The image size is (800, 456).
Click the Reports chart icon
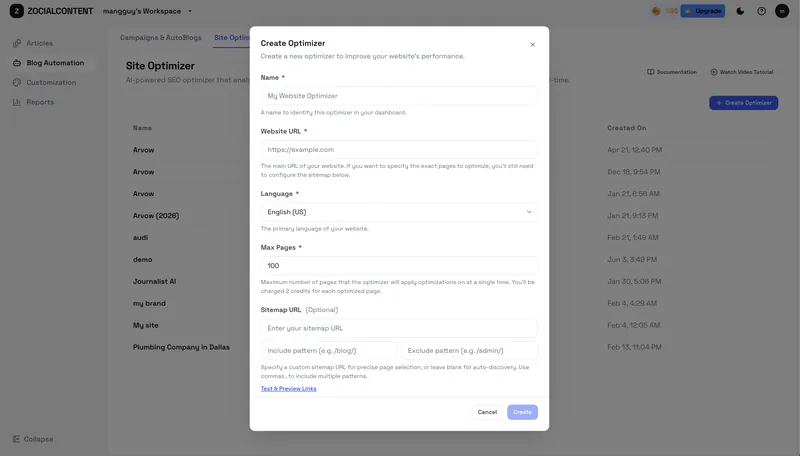click(17, 102)
